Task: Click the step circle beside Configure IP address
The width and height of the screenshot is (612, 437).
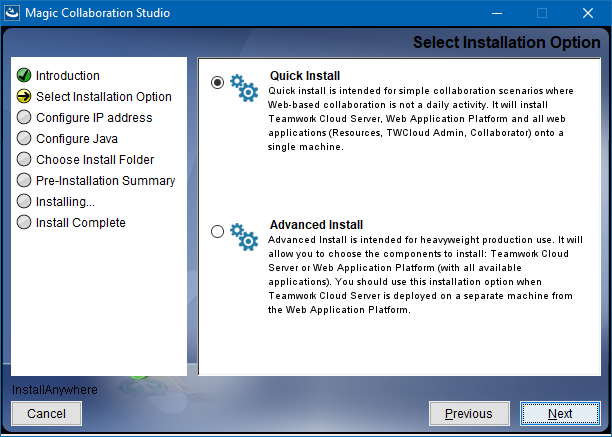Action: coord(24,117)
